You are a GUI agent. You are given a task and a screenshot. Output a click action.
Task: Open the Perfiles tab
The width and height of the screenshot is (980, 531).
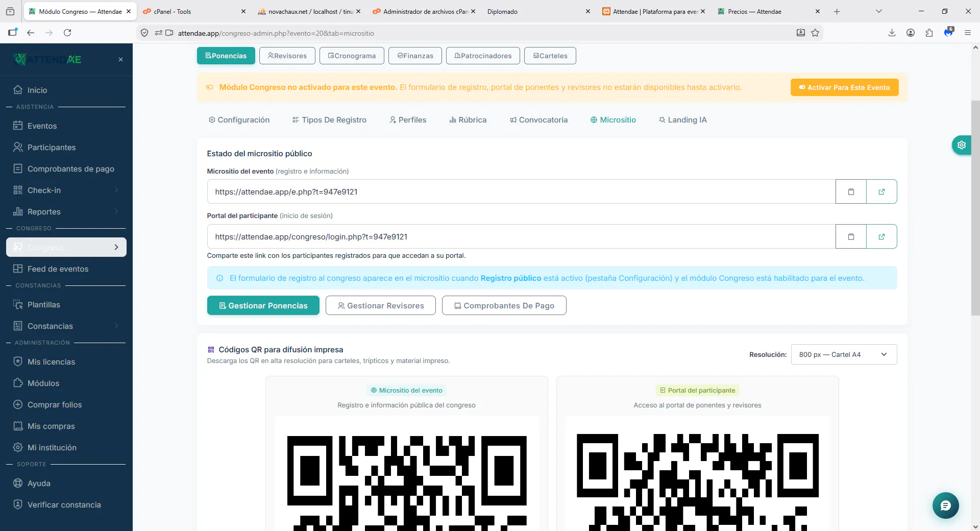pyautogui.click(x=408, y=120)
